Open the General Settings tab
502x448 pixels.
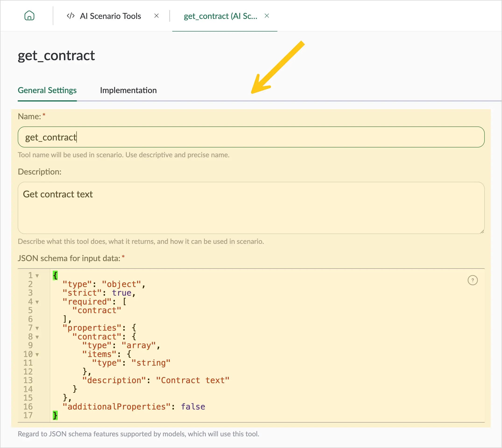47,90
